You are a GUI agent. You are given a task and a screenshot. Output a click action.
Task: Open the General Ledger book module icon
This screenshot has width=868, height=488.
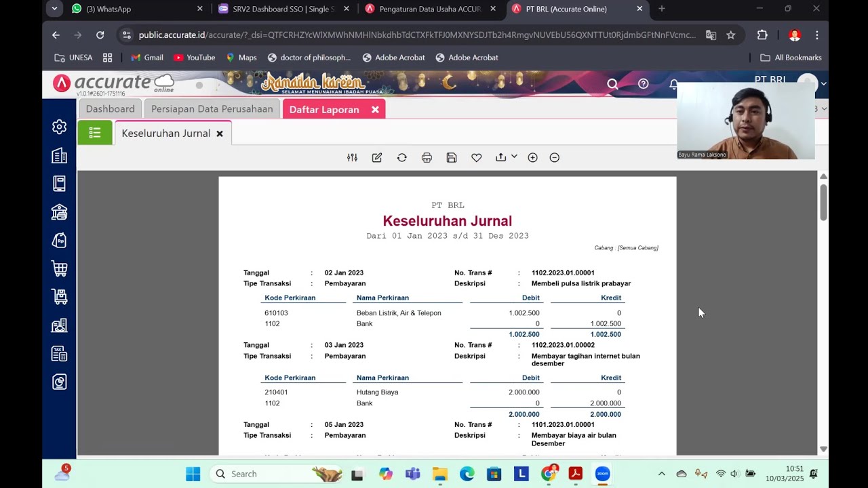tap(60, 184)
